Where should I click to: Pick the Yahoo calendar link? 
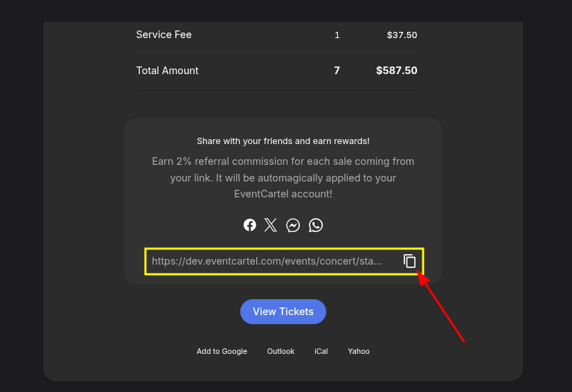[x=359, y=351]
